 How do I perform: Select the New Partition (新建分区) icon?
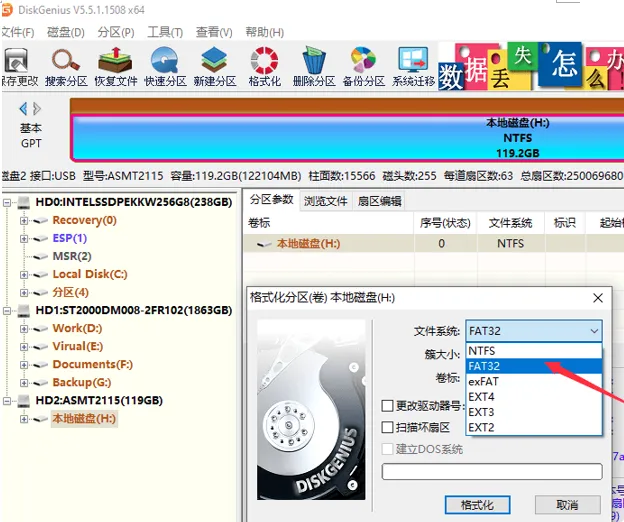(214, 60)
